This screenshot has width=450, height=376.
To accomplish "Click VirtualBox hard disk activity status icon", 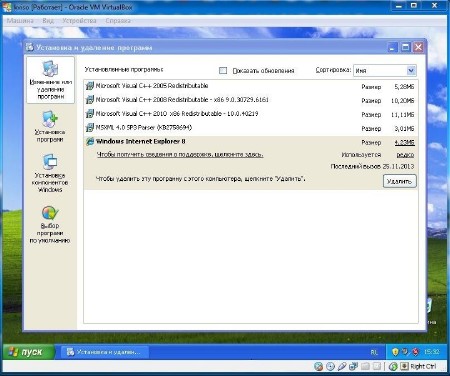I will 318,366.
